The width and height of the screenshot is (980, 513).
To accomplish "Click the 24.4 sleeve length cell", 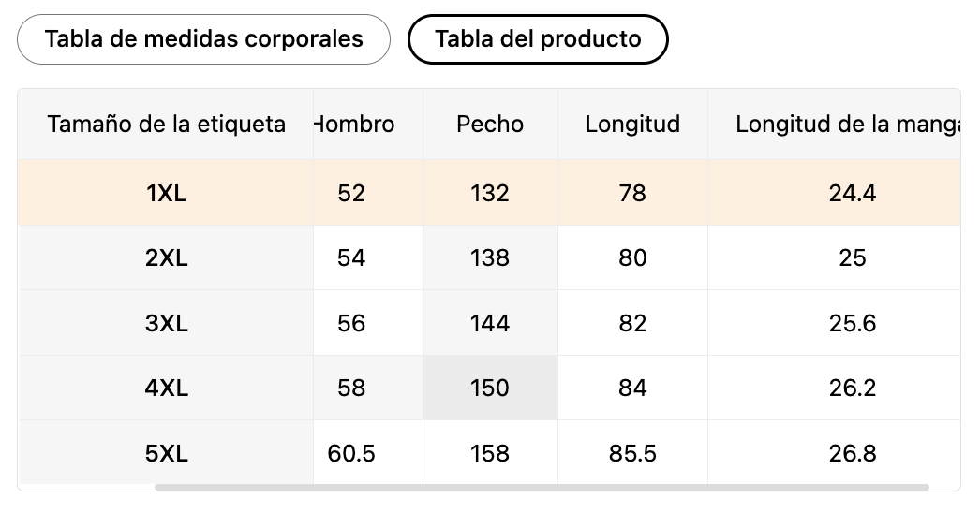I will tap(852, 193).
